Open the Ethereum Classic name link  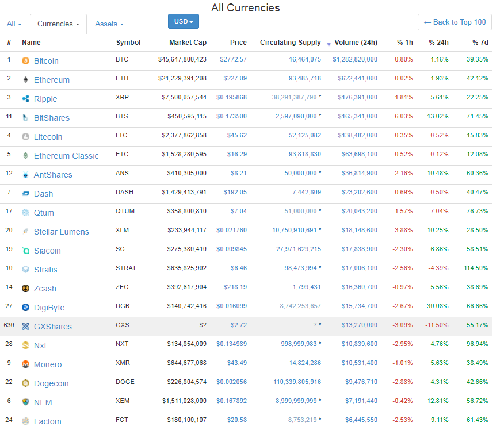coord(66,156)
